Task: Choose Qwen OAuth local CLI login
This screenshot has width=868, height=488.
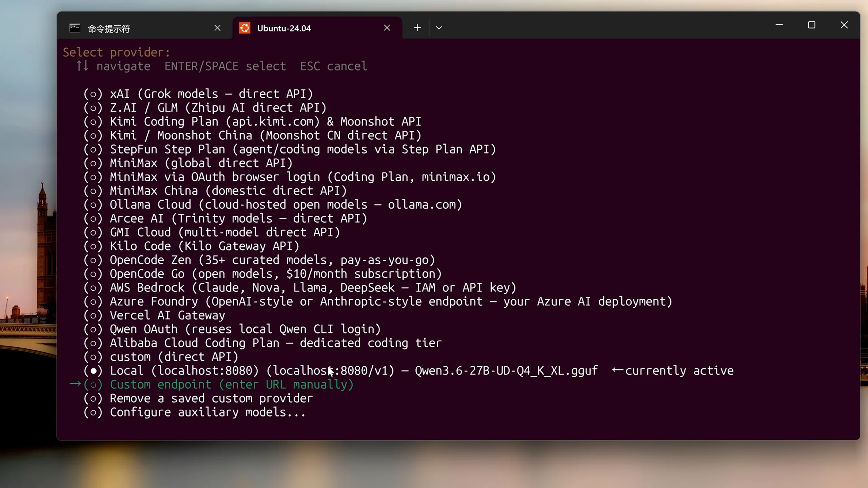Action: 232,329
